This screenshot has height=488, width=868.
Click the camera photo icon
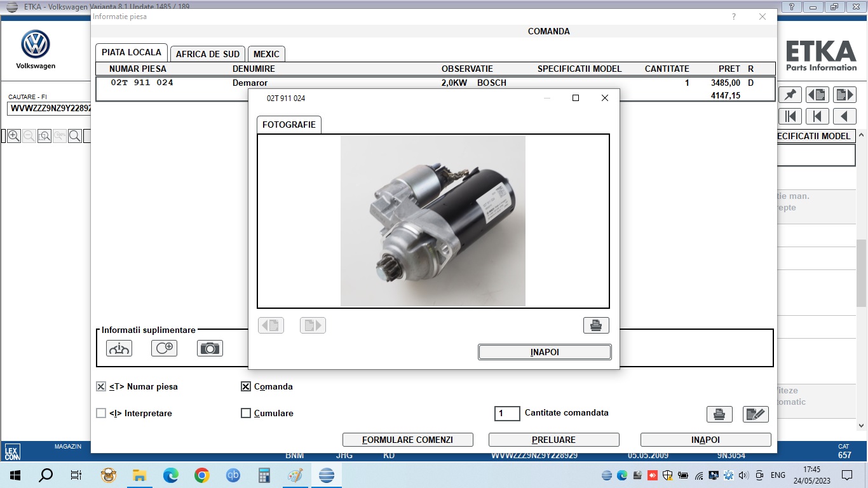tap(210, 348)
